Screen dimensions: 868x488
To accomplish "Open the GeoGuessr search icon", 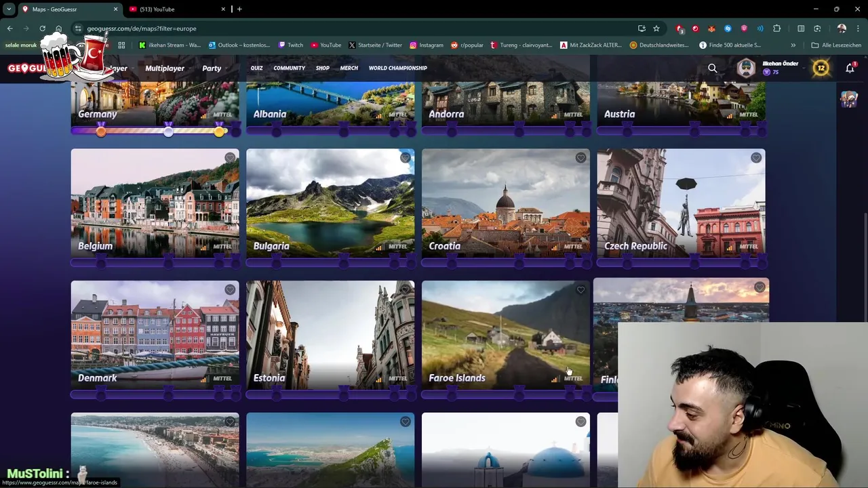I will tap(712, 68).
